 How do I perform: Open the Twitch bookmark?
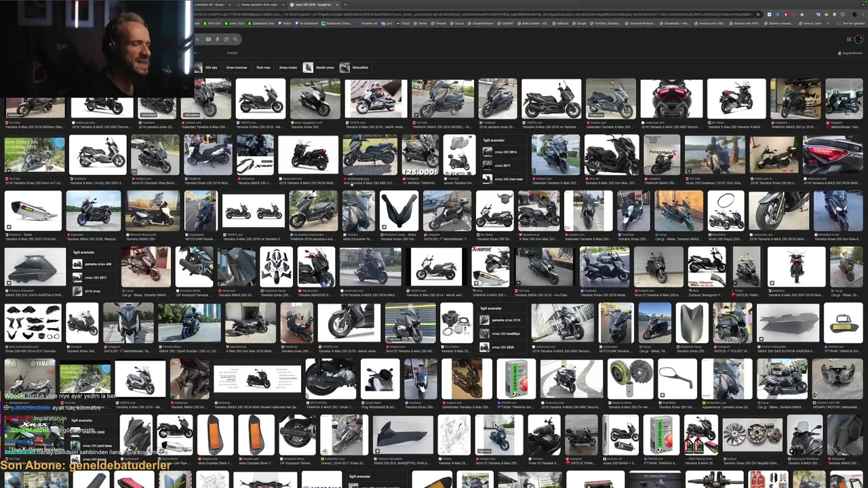tap(286, 23)
